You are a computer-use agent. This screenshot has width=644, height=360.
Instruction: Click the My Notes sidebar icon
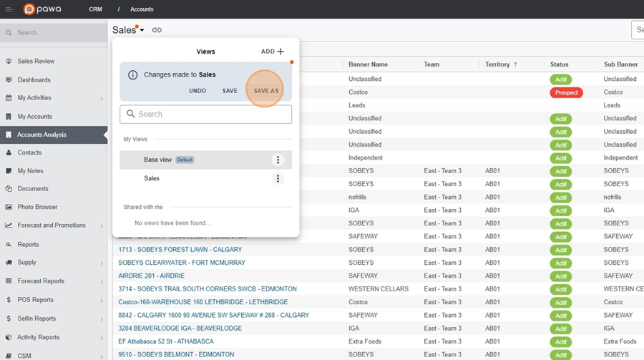point(9,170)
